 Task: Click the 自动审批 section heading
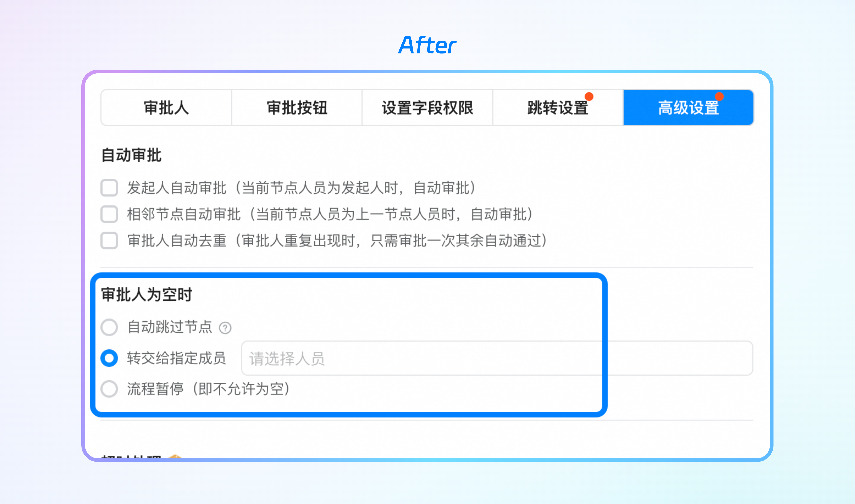click(131, 155)
